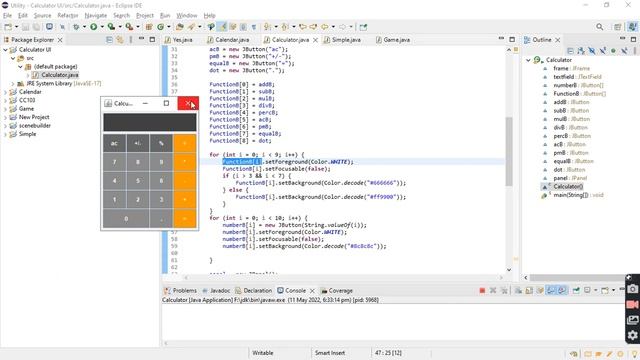Image resolution: width=640 pixels, height=360 pixels.
Task: Open the Run button dropdown arrow
Action: (102, 27)
